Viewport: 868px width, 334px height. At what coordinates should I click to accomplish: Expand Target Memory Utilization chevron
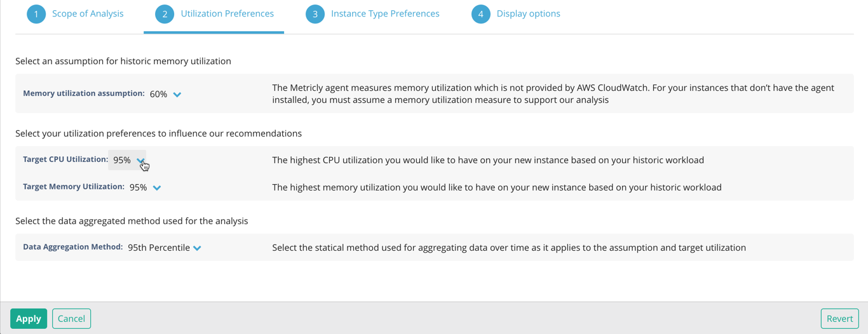click(x=157, y=188)
